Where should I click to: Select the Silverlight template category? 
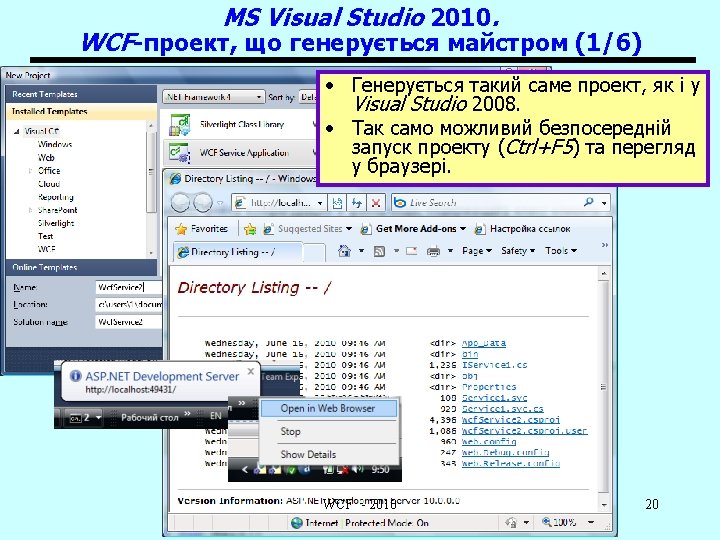pyautogui.click(x=56, y=223)
